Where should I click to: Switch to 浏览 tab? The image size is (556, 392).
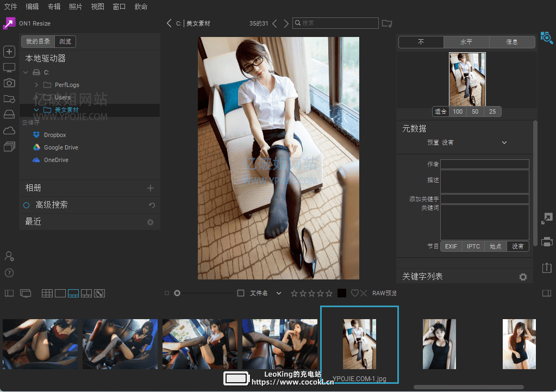[x=65, y=41]
